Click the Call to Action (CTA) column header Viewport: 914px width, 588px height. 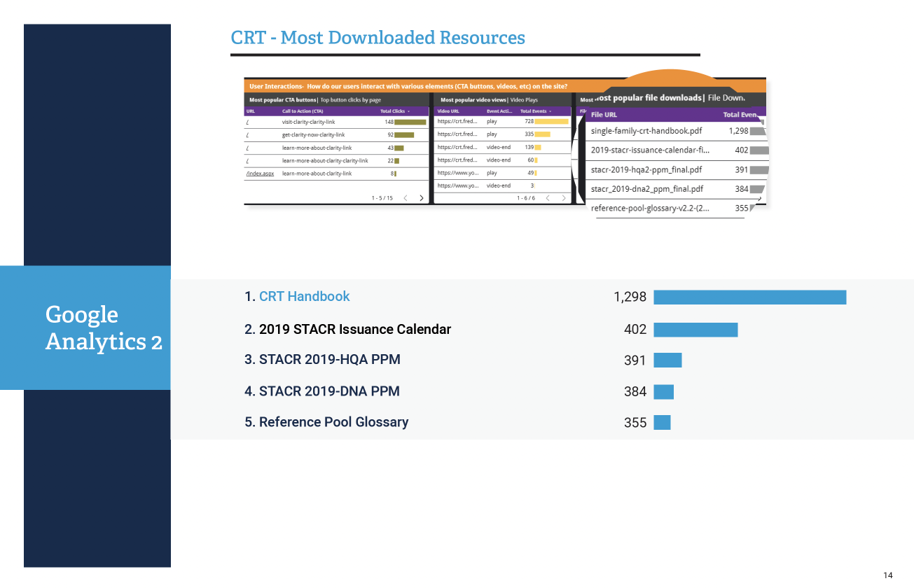click(x=302, y=111)
